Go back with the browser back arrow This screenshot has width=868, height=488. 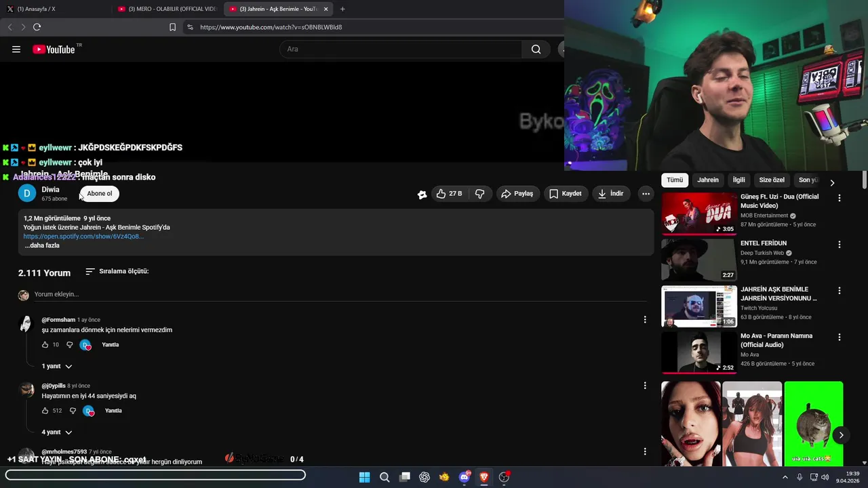tap(9, 27)
